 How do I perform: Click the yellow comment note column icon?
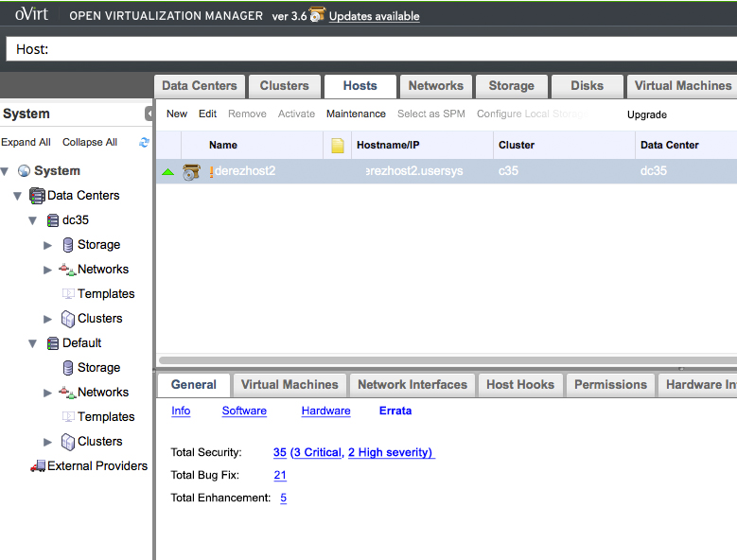tap(338, 146)
